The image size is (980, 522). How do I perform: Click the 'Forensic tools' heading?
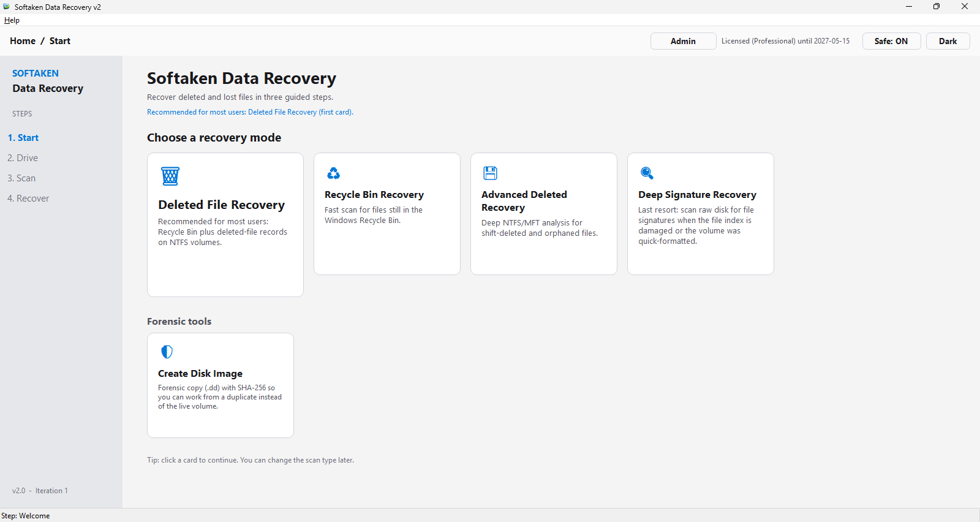(179, 322)
